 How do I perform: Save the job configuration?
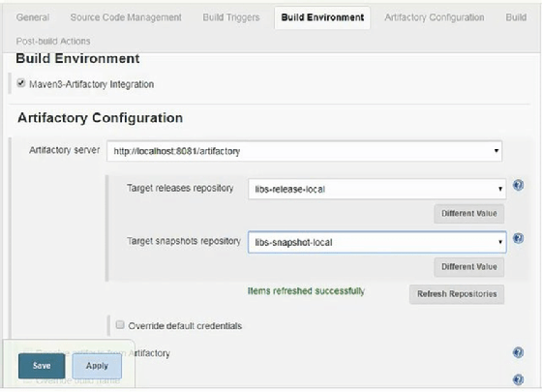[x=42, y=366]
